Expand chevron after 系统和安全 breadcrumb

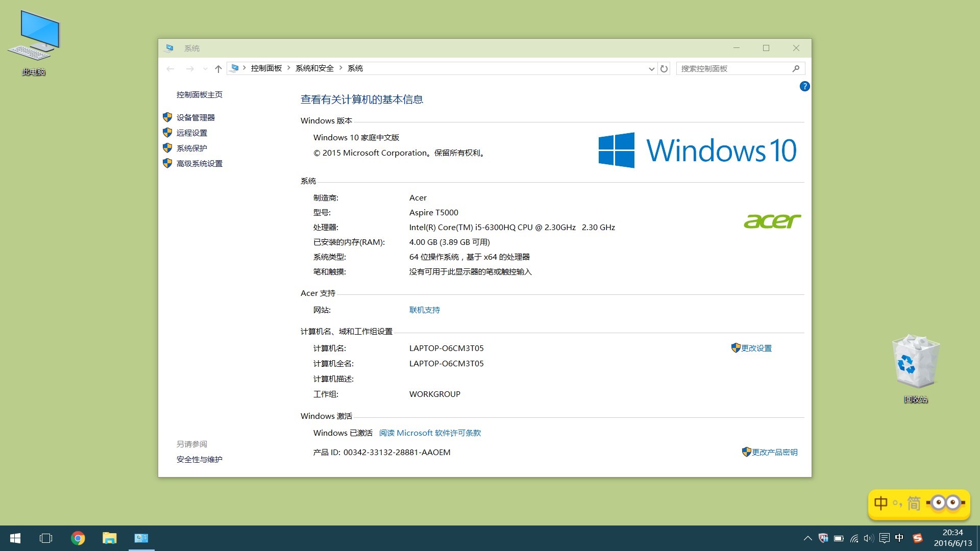click(x=341, y=68)
